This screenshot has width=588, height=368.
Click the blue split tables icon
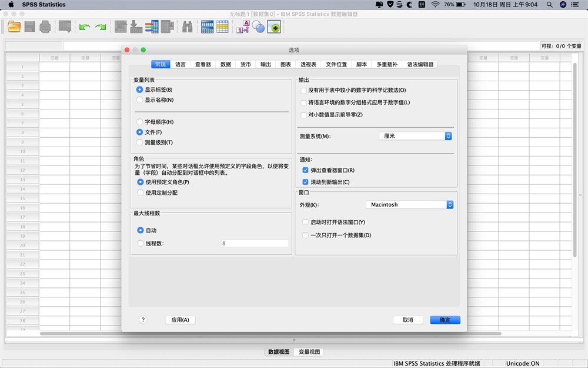point(207,26)
